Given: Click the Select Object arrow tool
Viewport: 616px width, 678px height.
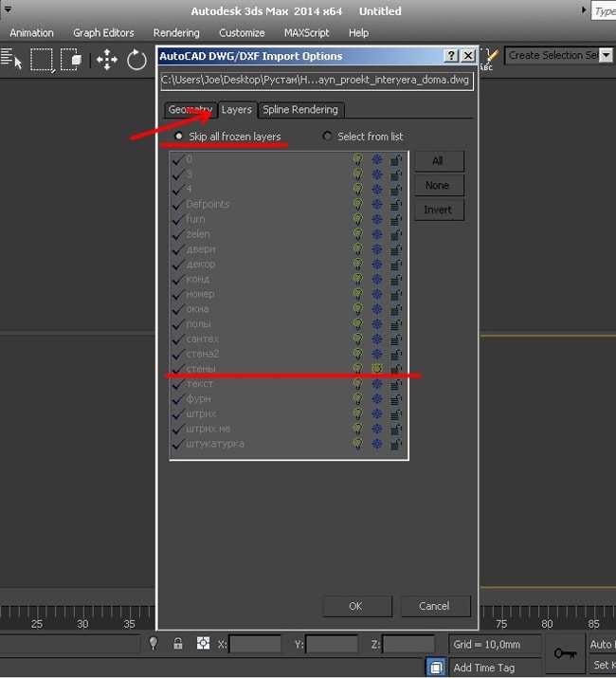Looking at the screenshot, I should tap(11, 59).
